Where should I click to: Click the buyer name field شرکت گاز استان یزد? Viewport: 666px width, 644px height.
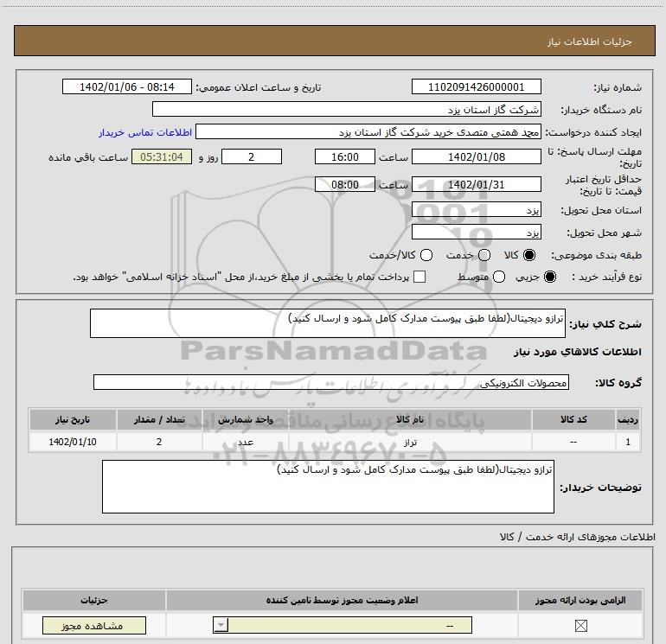347,109
